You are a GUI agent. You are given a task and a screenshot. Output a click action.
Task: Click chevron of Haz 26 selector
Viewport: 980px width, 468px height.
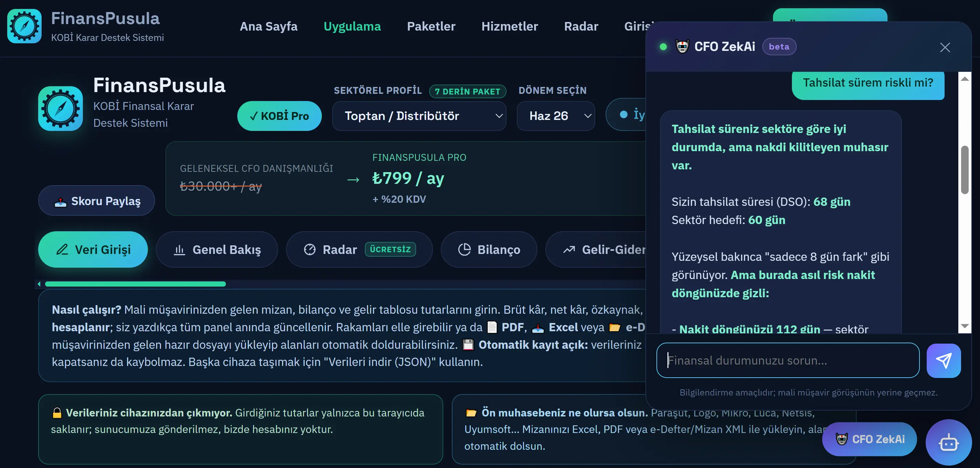click(587, 116)
